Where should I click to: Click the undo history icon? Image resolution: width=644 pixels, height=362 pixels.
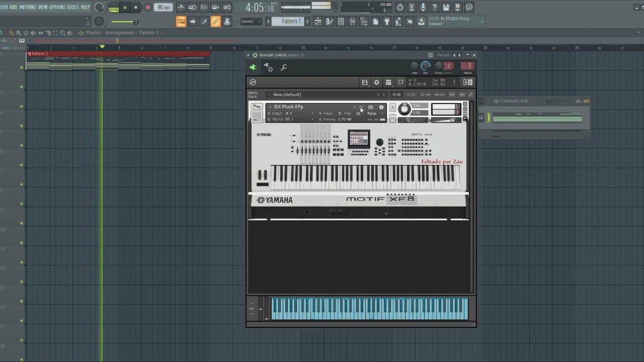pos(400,7)
